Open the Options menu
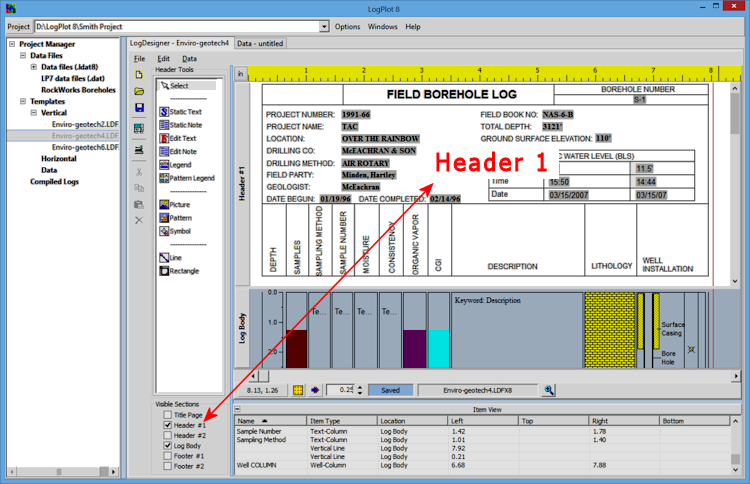Viewport: 750px width, 484px height. 347,27
